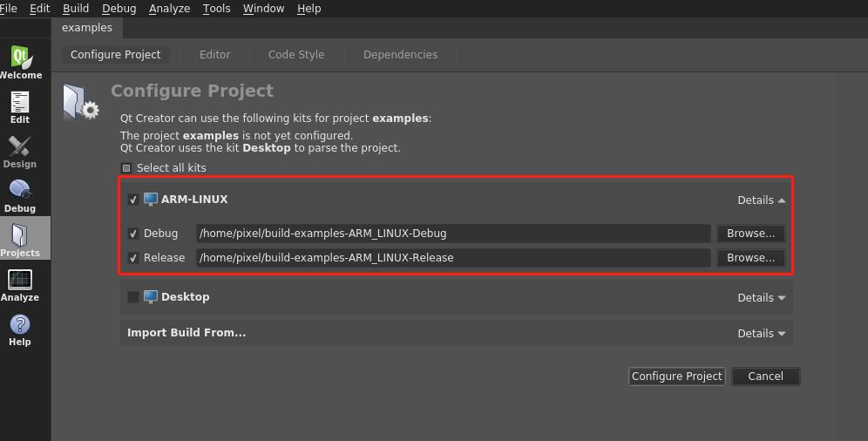Click the Release build directory path field
Image resolution: width=868 pixels, height=441 pixels.
point(453,258)
